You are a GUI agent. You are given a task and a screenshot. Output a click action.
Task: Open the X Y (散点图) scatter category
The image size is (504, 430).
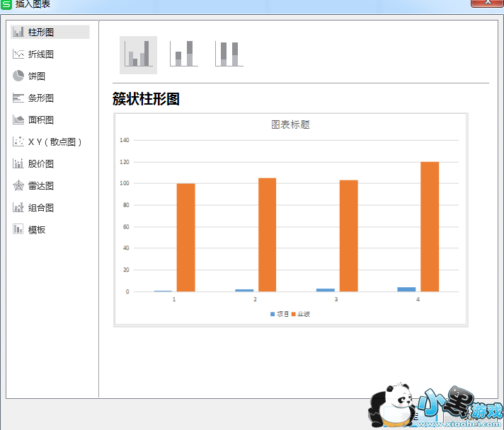coord(55,141)
